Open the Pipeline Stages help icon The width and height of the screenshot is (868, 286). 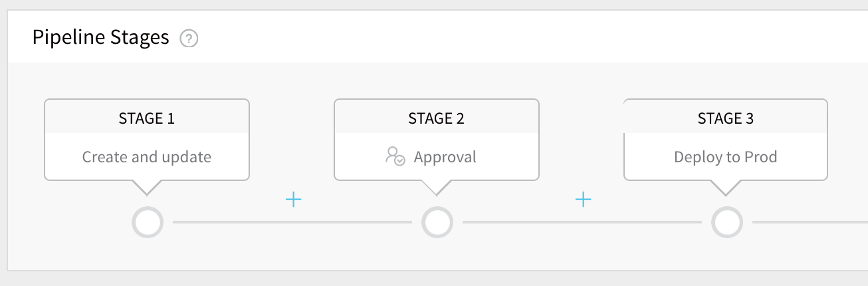coord(189,39)
